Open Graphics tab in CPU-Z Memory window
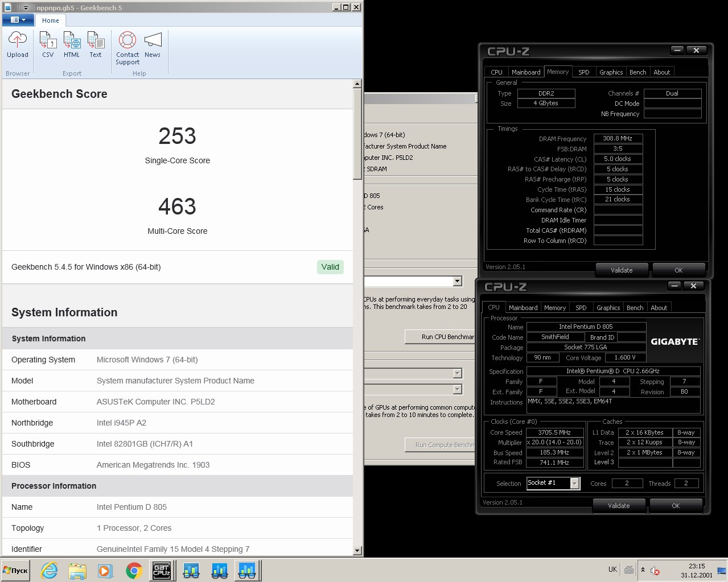This screenshot has height=582, width=728. [x=611, y=72]
